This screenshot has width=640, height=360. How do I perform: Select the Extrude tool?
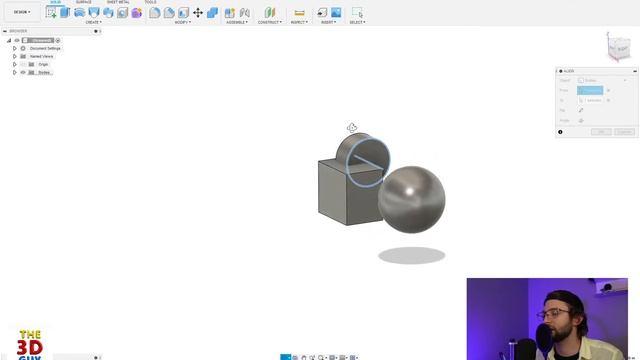(65, 13)
